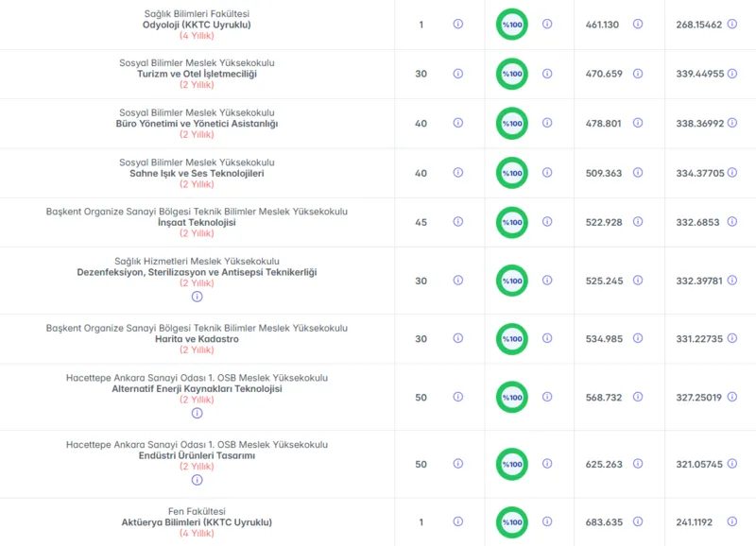The height and width of the screenshot is (546, 756).
Task: Open info icon below Alternatif Enerji Kaynakları Teknolojisi
Action: click(197, 413)
